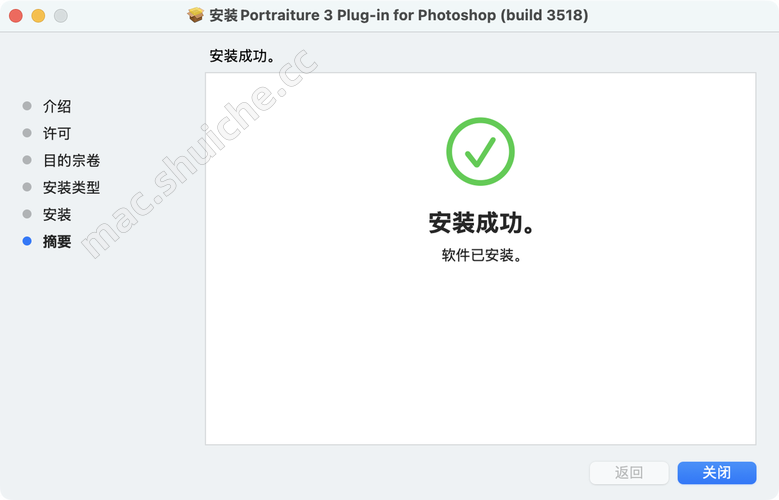The image size is (779, 500).
Task: Click the gray bullet beside 安装 step
Action: pyautogui.click(x=27, y=214)
